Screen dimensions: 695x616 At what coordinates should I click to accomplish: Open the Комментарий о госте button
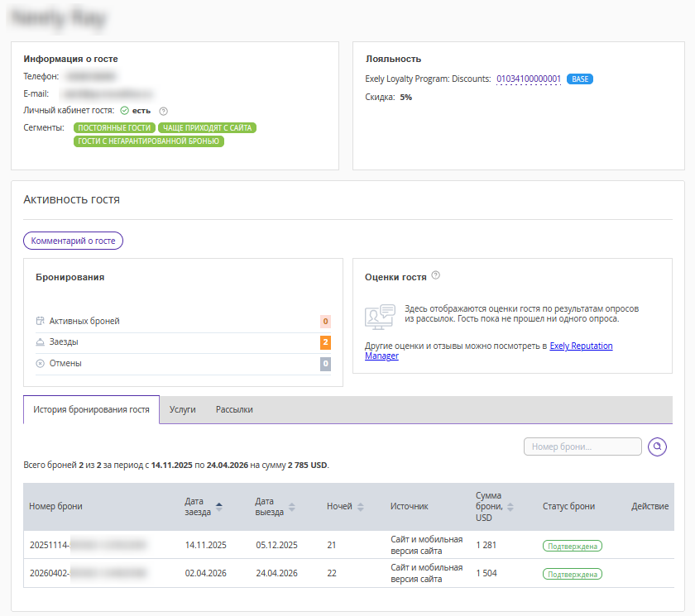(x=73, y=241)
